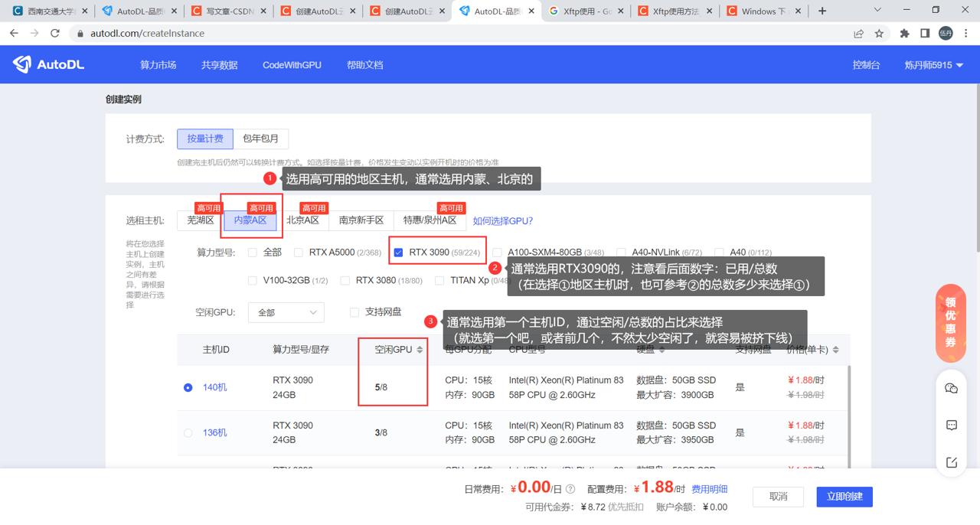Choose the 北京A区 region
The width and height of the screenshot is (980, 525).
point(302,220)
